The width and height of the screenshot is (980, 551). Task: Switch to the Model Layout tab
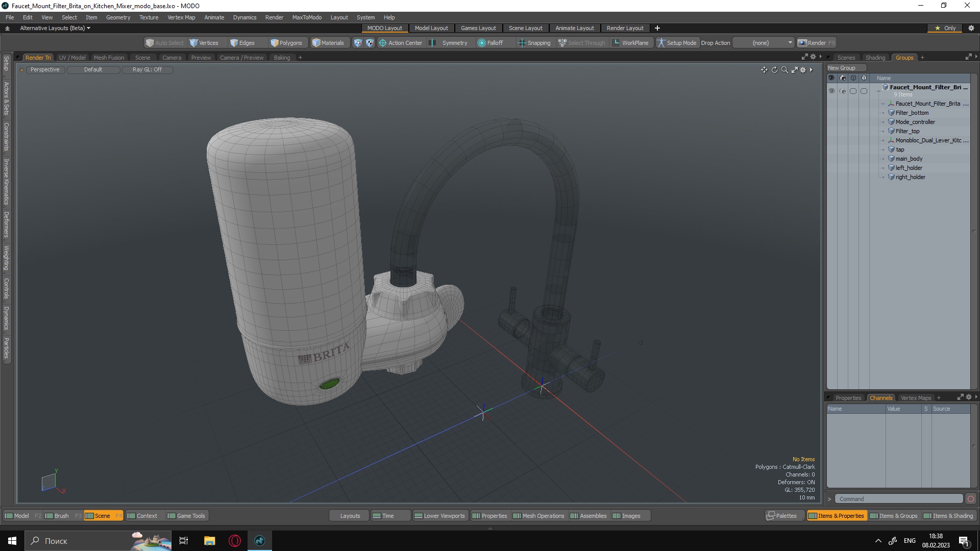coord(431,28)
